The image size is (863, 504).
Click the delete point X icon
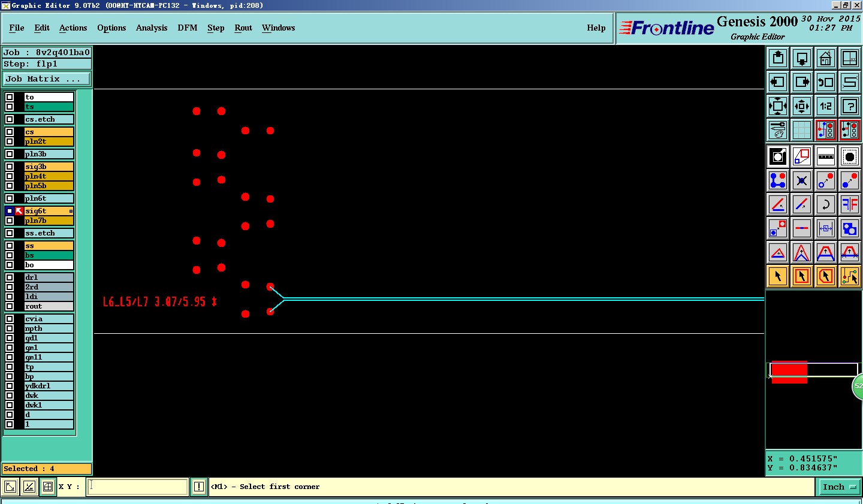coord(802,180)
